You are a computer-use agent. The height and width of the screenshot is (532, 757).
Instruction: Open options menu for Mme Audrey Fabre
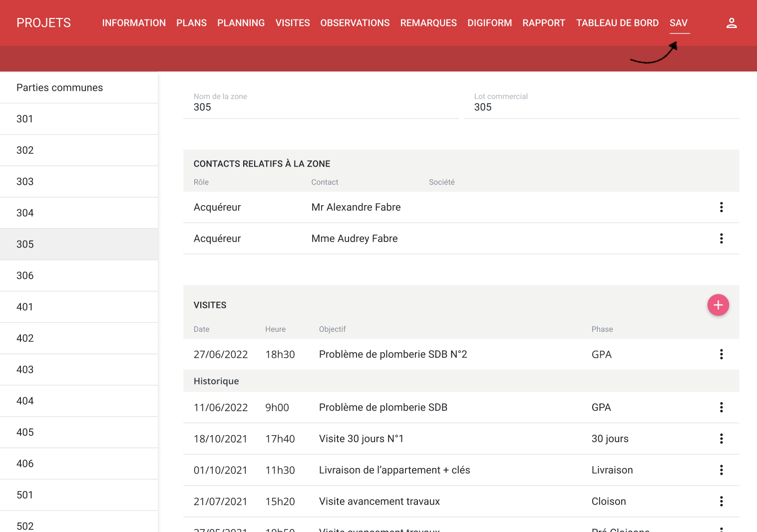tap(721, 239)
